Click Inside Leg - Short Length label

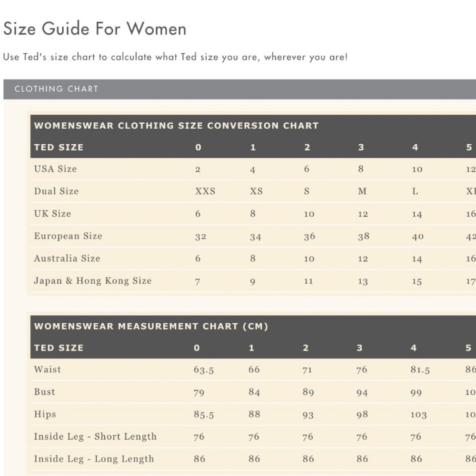tap(95, 436)
